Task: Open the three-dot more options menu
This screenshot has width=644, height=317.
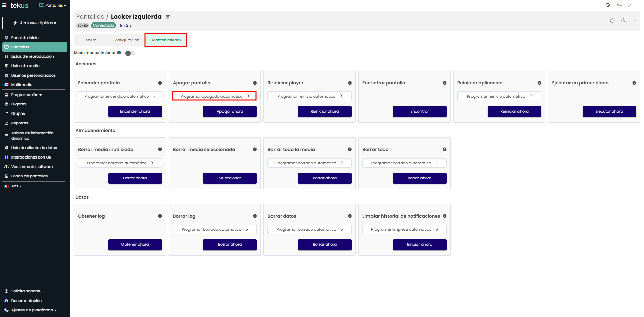Action: coord(634,21)
